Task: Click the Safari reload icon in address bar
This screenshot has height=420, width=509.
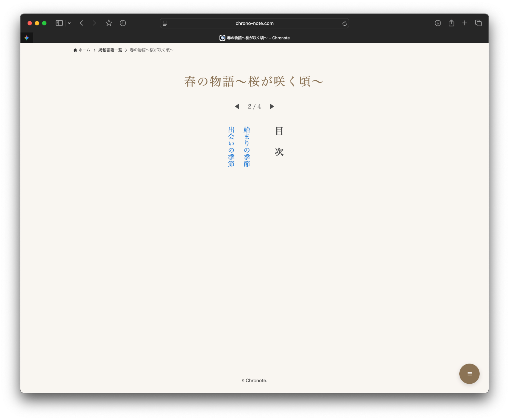Action: (x=344, y=23)
